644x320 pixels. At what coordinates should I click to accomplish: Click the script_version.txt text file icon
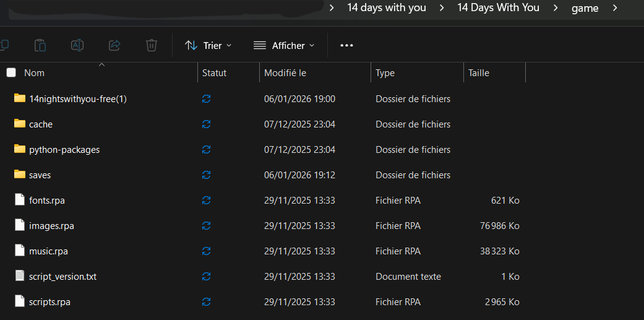click(x=20, y=276)
